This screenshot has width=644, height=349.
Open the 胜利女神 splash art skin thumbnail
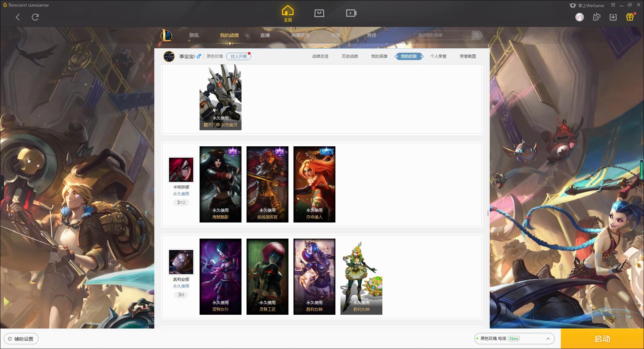(x=314, y=277)
